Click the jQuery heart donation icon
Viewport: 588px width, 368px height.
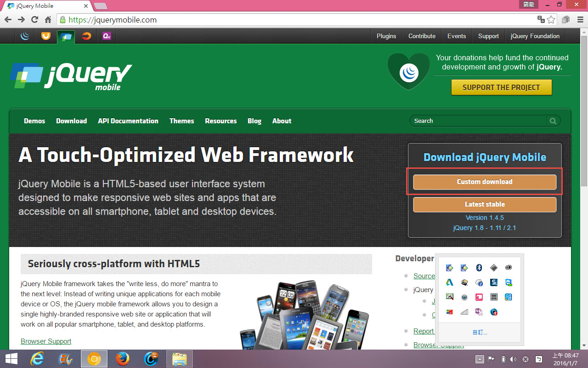coord(408,72)
